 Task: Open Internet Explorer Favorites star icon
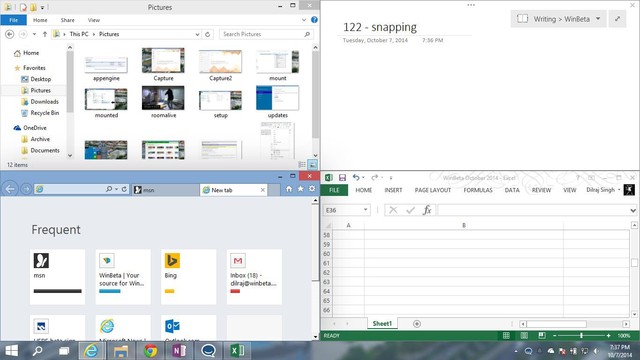(300, 189)
